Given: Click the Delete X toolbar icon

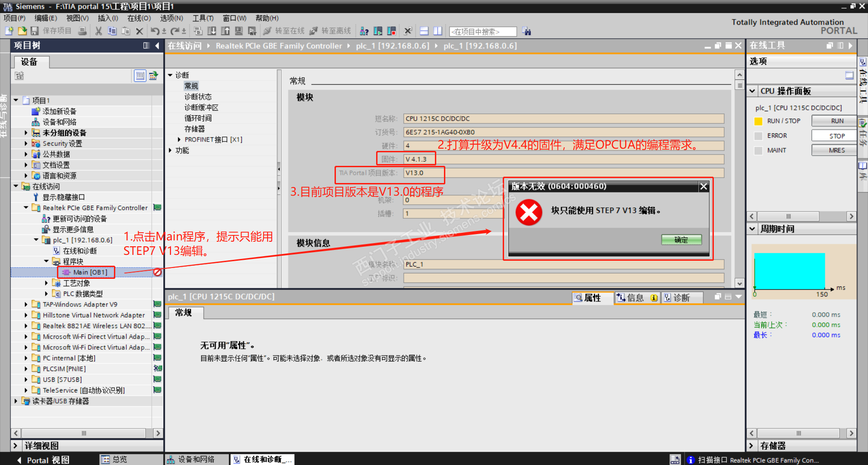Looking at the screenshot, I should click(139, 31).
